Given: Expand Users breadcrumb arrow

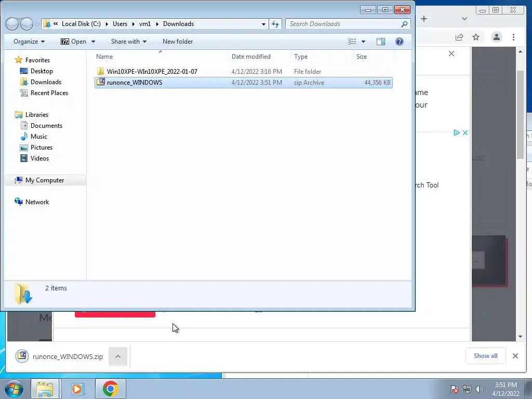Looking at the screenshot, I should click(x=133, y=24).
